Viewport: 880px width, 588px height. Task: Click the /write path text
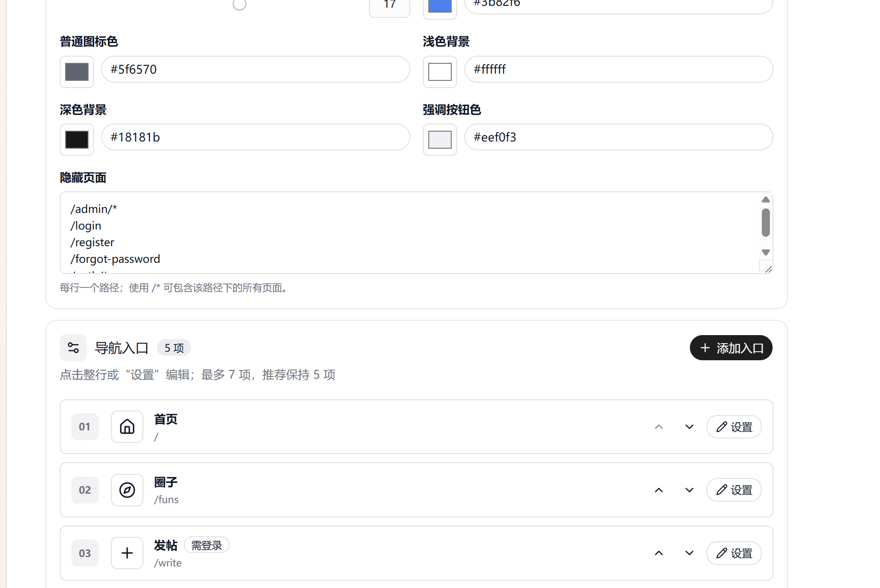pos(168,563)
